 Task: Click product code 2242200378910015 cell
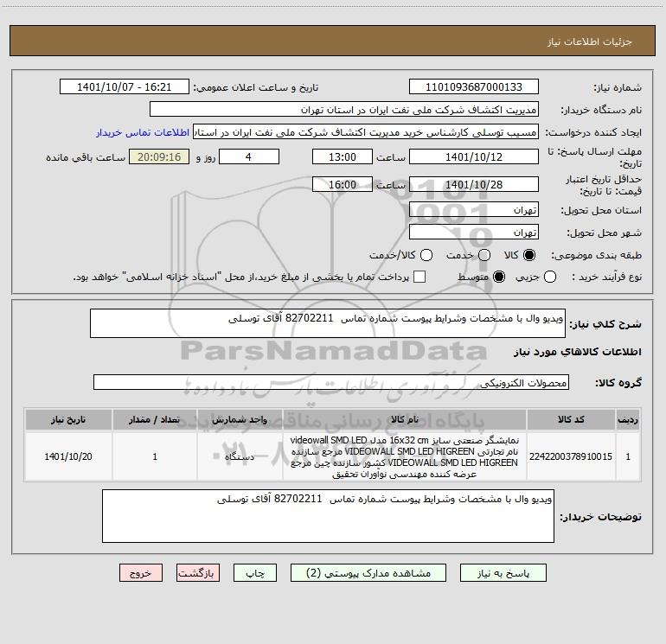click(x=571, y=456)
